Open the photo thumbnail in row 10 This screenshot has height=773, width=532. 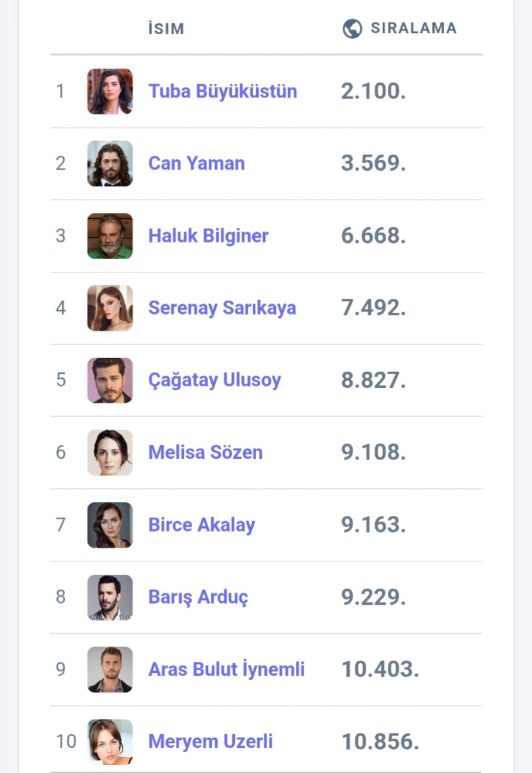(110, 741)
